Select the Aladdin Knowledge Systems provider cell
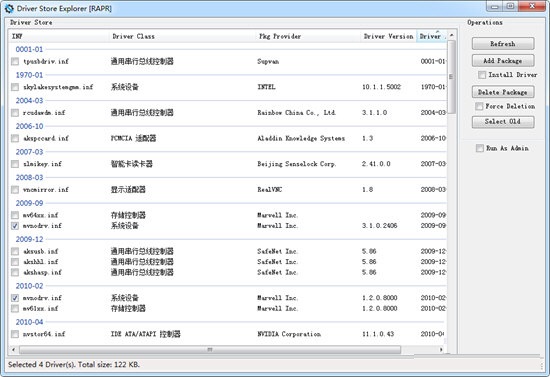Image resolution: width=550 pixels, height=377 pixels. click(x=301, y=138)
